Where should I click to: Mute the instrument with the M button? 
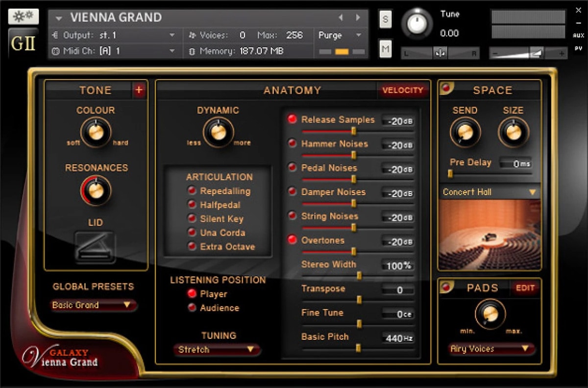385,49
